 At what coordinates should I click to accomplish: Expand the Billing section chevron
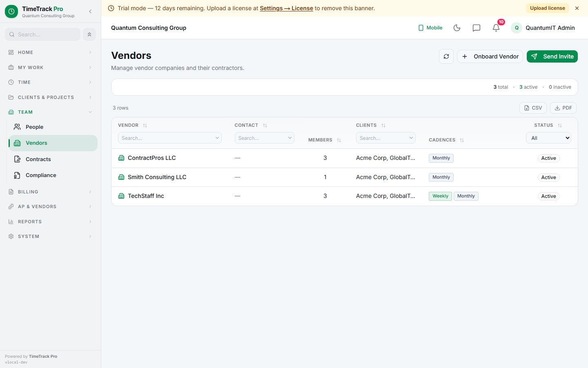tap(90, 192)
